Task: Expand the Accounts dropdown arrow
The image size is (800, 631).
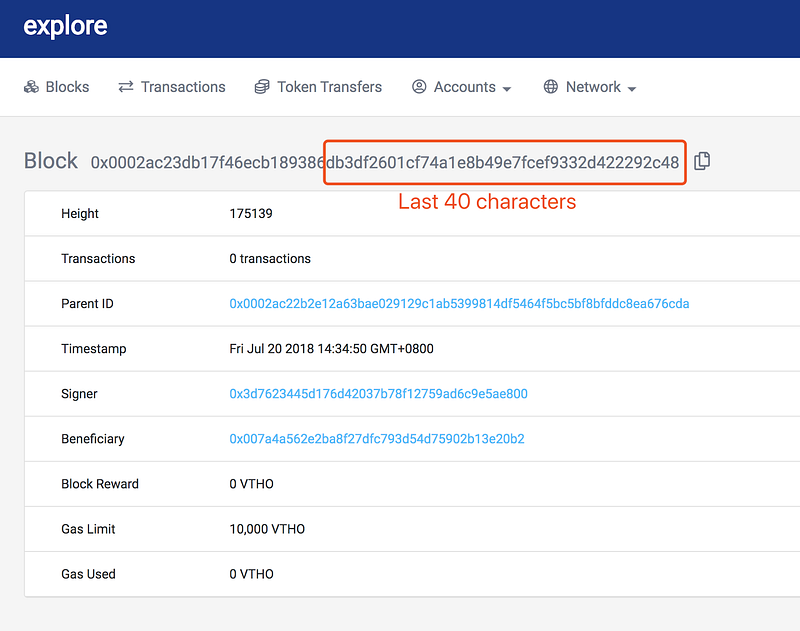Action: point(507,89)
